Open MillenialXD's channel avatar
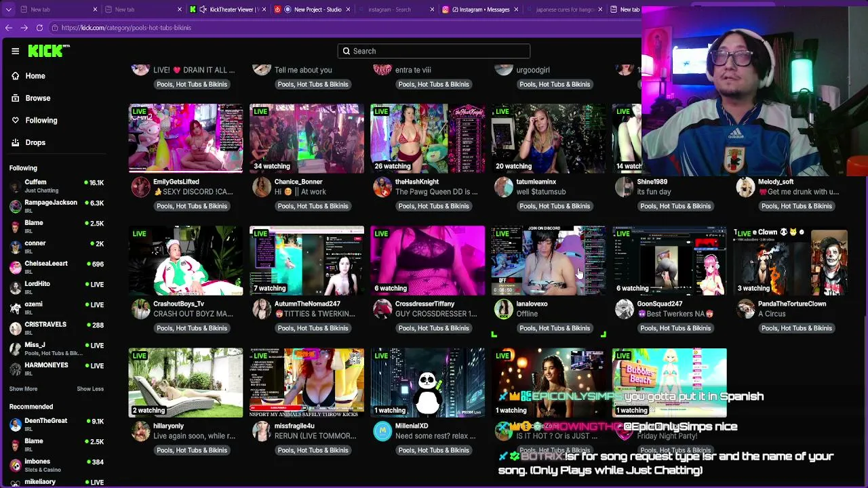Viewport: 868px width, 488px height. tap(382, 431)
